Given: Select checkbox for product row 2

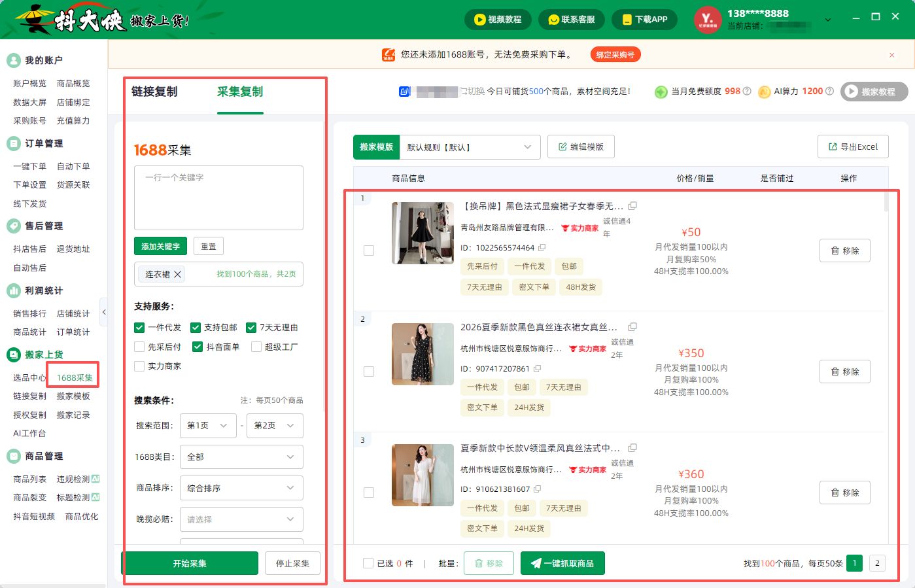Looking at the screenshot, I should (x=369, y=372).
